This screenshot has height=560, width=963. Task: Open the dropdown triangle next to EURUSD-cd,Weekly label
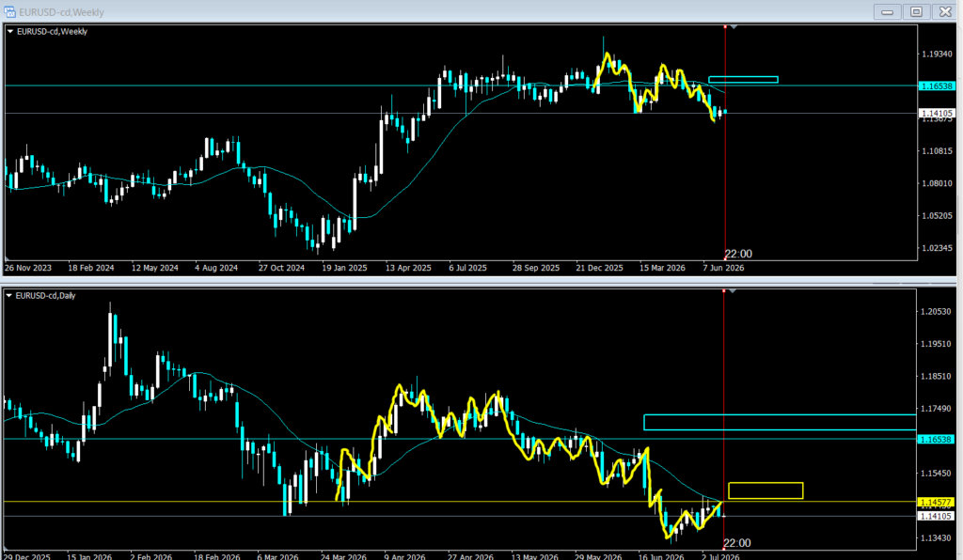coord(9,31)
